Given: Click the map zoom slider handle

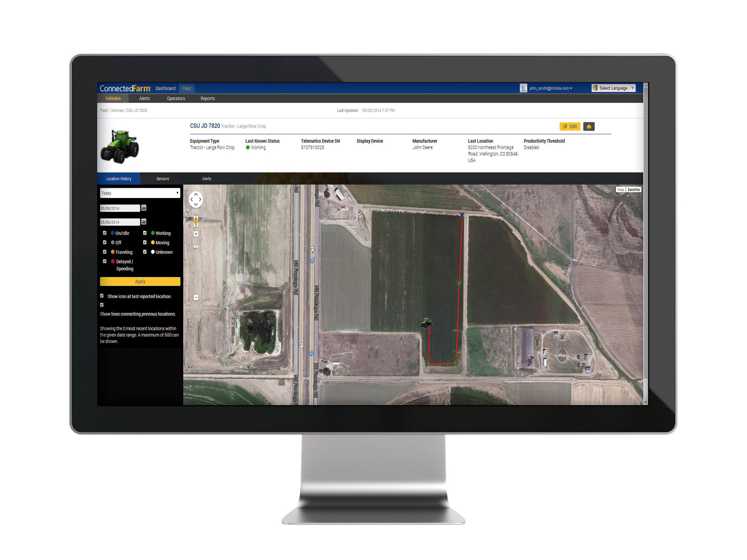Looking at the screenshot, I should click(195, 247).
